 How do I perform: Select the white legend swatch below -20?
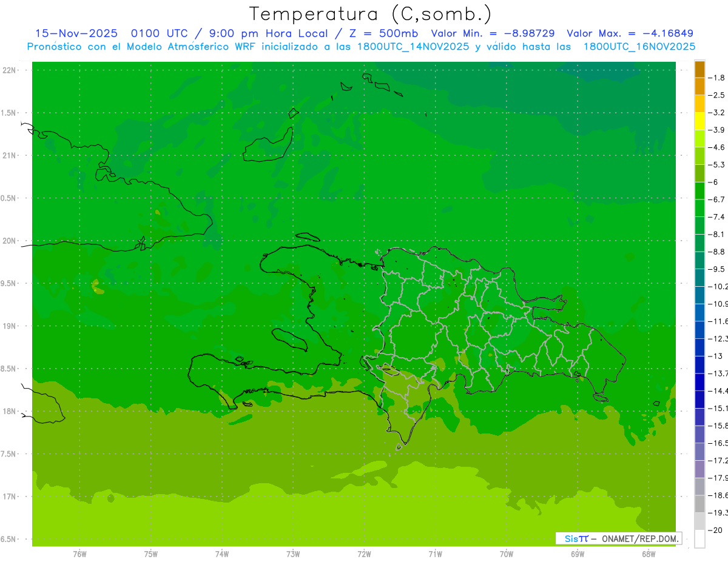click(699, 538)
